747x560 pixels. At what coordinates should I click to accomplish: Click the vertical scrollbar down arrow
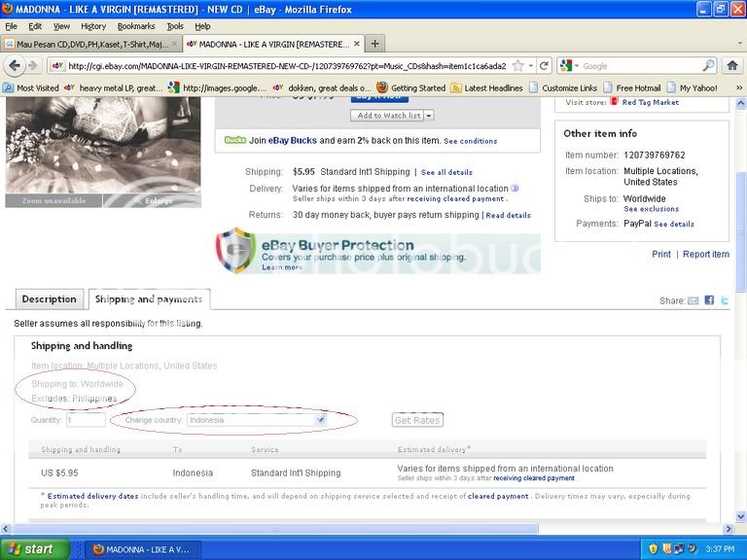point(741,516)
